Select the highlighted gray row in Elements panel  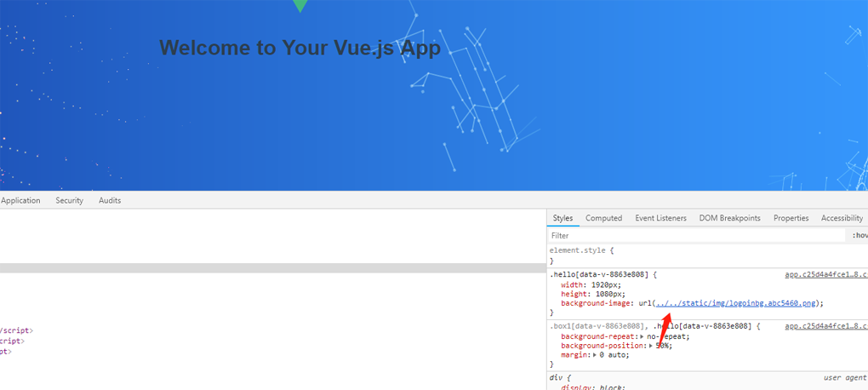click(273, 268)
